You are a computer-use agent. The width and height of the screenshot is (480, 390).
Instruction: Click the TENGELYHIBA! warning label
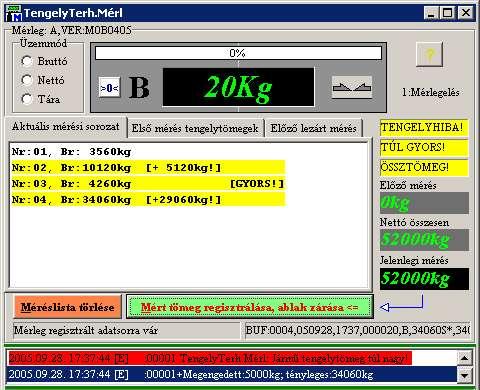424,127
